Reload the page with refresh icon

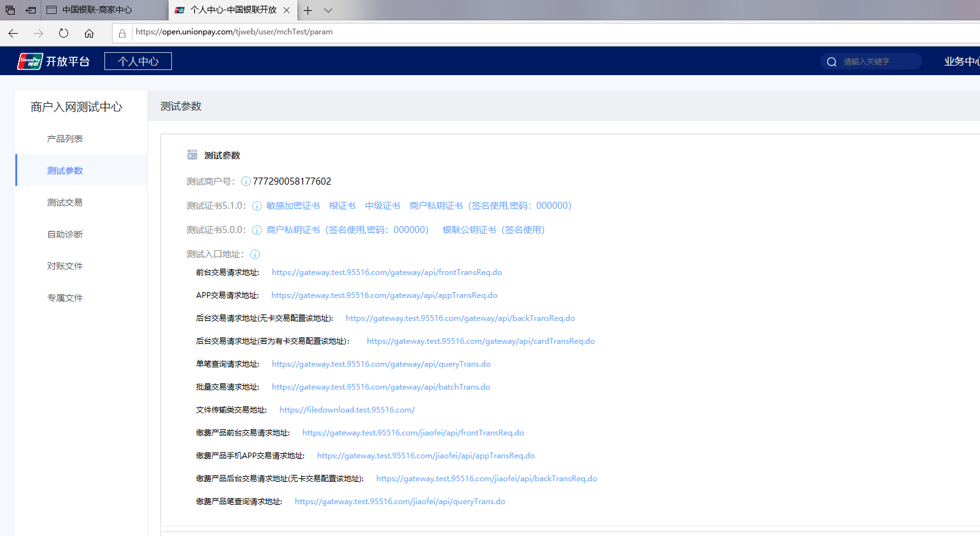click(64, 33)
